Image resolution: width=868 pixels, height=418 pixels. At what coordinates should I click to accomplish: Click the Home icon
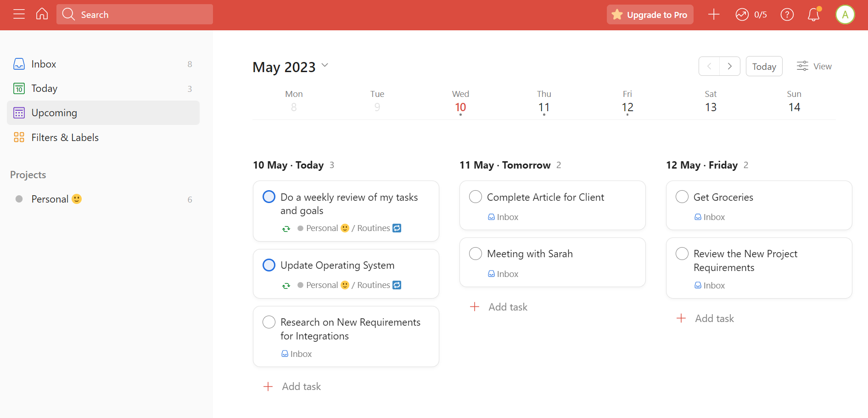[x=41, y=14]
